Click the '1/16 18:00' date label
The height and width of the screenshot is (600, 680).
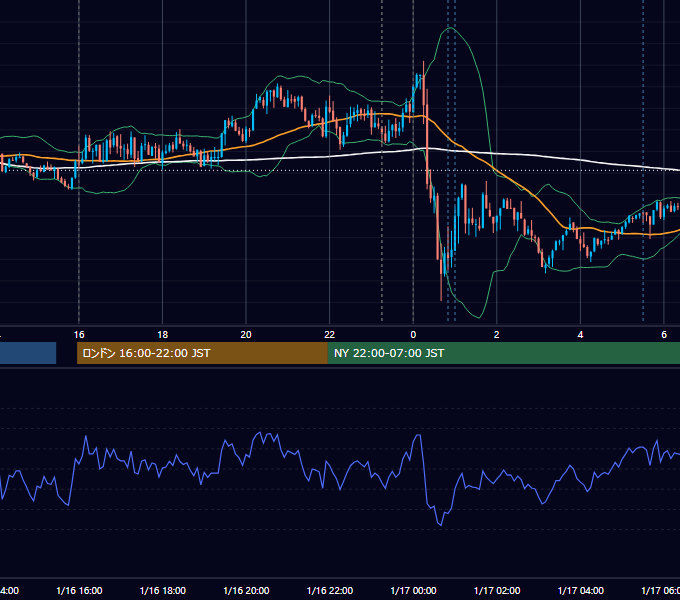163,590
